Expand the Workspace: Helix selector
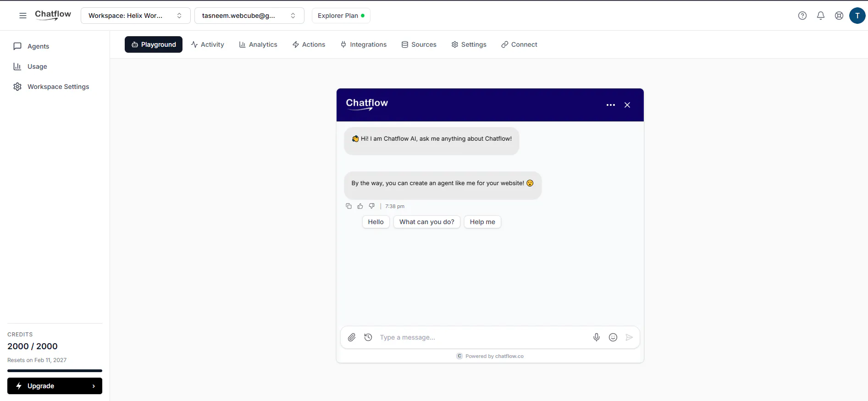The width and height of the screenshot is (868, 401). (136, 16)
